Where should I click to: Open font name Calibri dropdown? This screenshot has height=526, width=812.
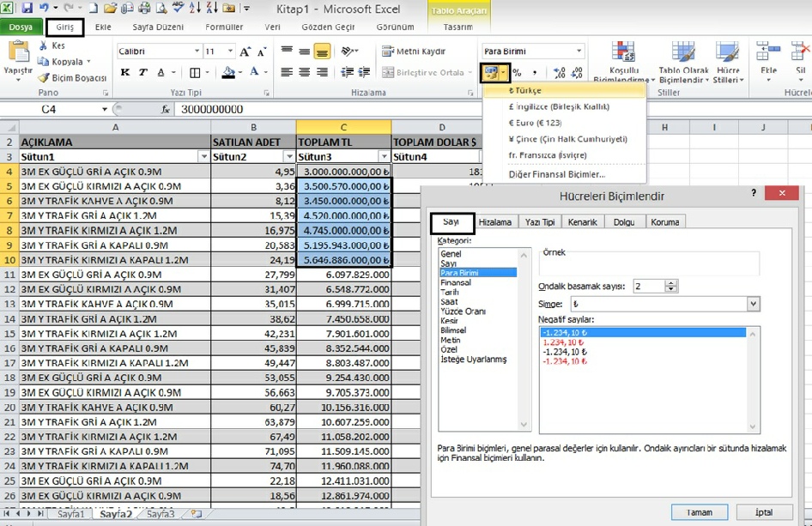click(x=197, y=51)
